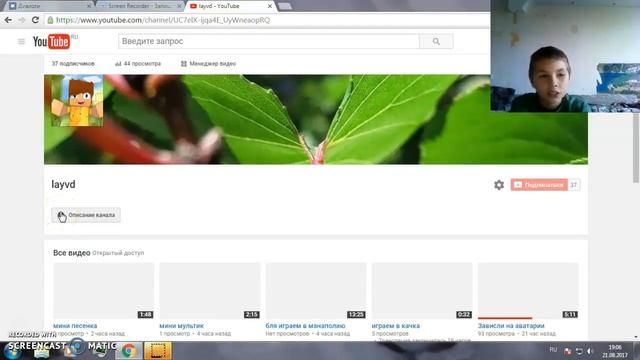Focus the Введите запрос search field

(269, 41)
